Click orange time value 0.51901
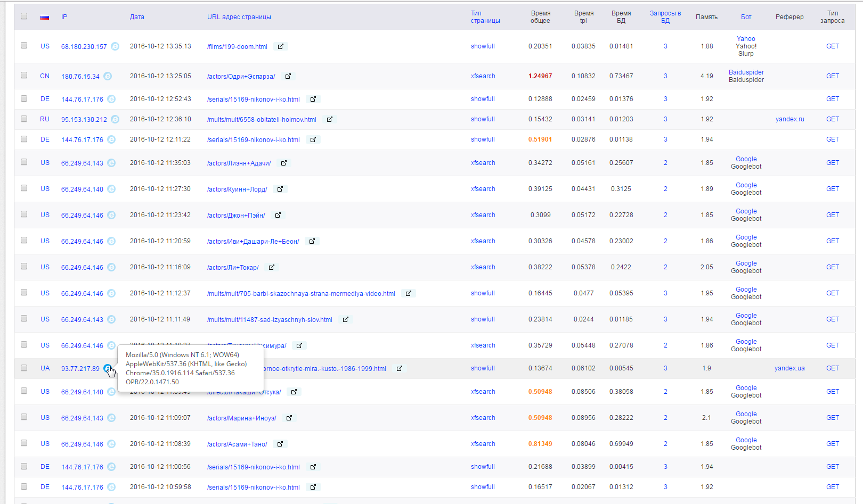The width and height of the screenshot is (863, 504). (x=540, y=139)
